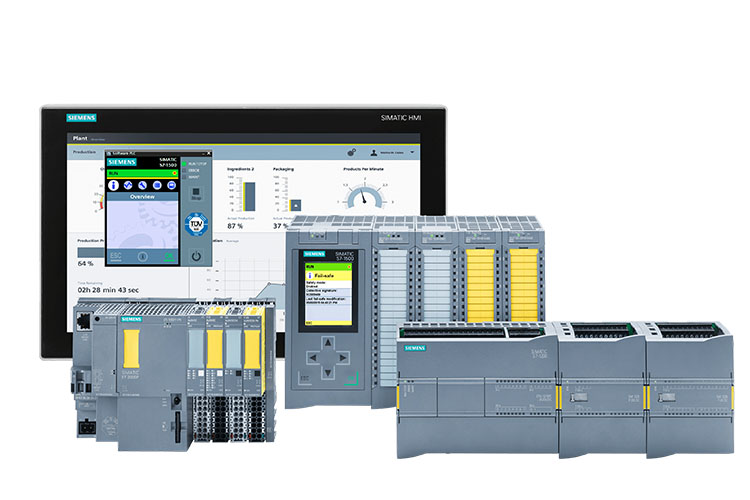The width and height of the screenshot is (750, 500).
Task: Click ESC in the Software PLC window
Action: coord(116,256)
